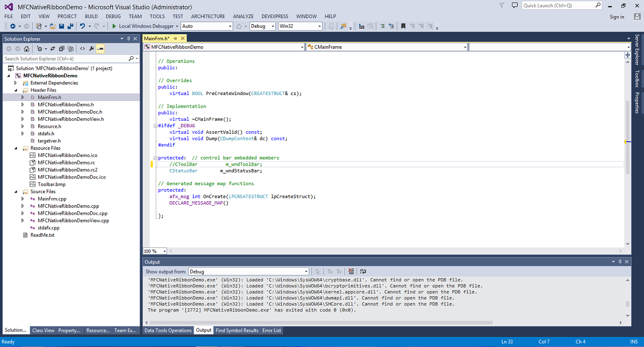Open the MFCNativeRibbonDemo project scope dropdown
Screen dimensions: 644x347
pyautogui.click(x=224, y=47)
